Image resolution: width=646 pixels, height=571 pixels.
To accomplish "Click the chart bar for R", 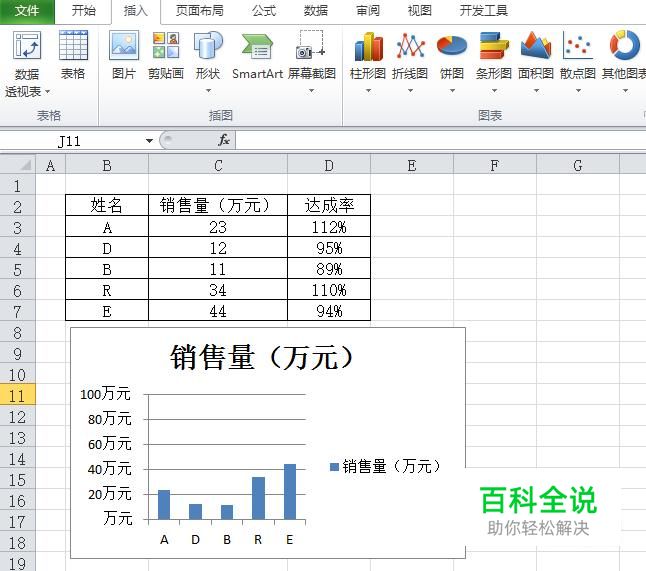I will pos(258,498).
